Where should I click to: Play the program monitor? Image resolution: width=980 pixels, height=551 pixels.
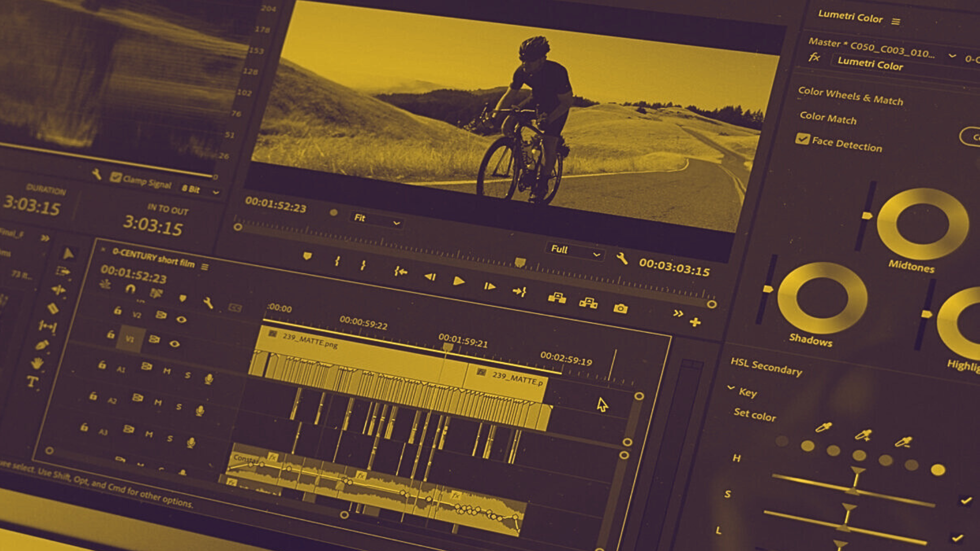[458, 281]
